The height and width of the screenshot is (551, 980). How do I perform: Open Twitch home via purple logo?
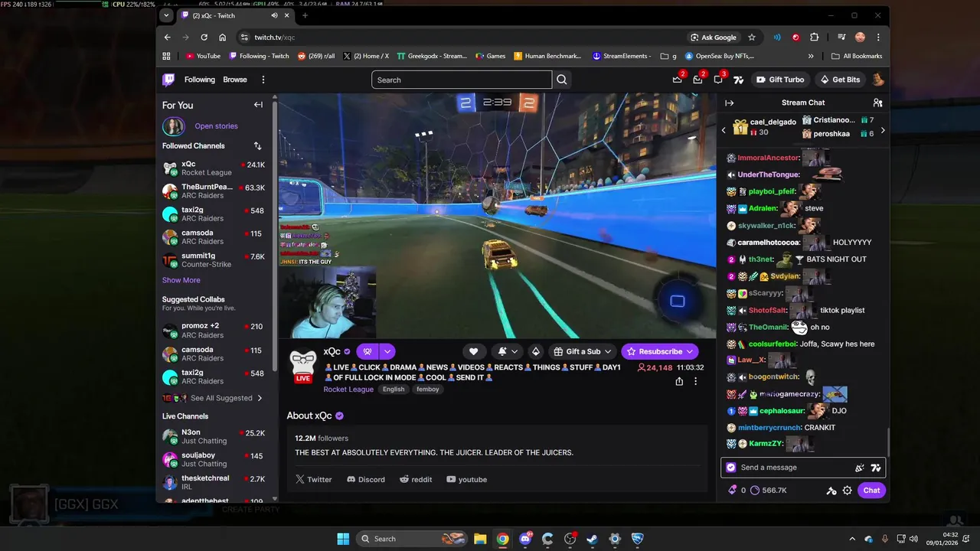[168, 80]
